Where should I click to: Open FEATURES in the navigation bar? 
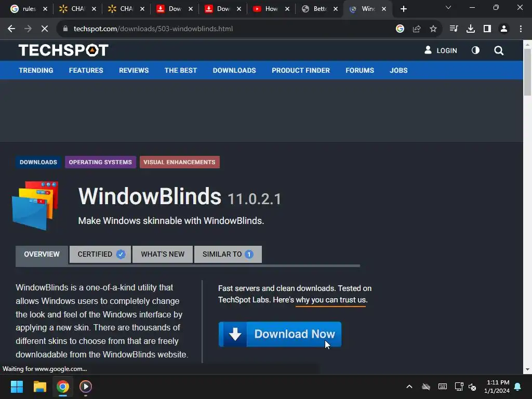click(x=86, y=70)
